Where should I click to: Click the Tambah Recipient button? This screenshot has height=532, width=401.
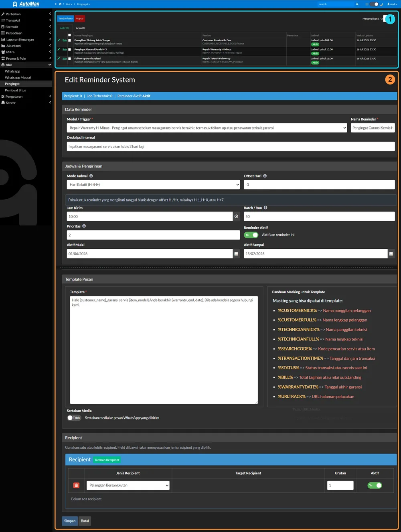pyautogui.click(x=107, y=460)
